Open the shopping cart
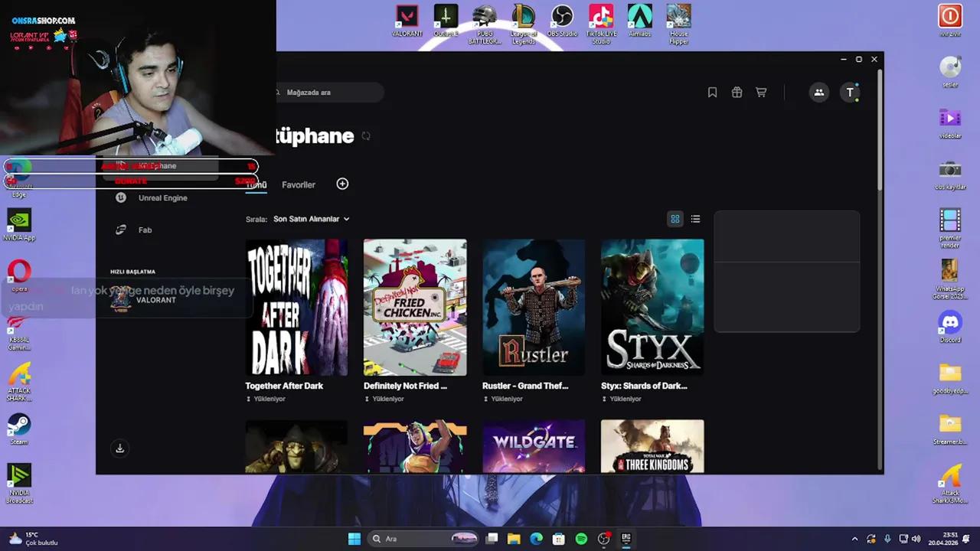The image size is (980, 551). coord(761,92)
